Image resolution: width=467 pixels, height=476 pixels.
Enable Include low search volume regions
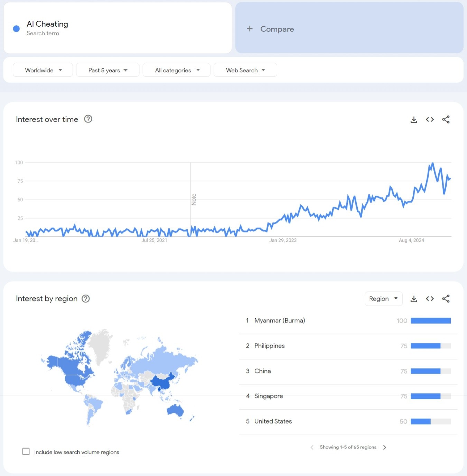tap(26, 451)
